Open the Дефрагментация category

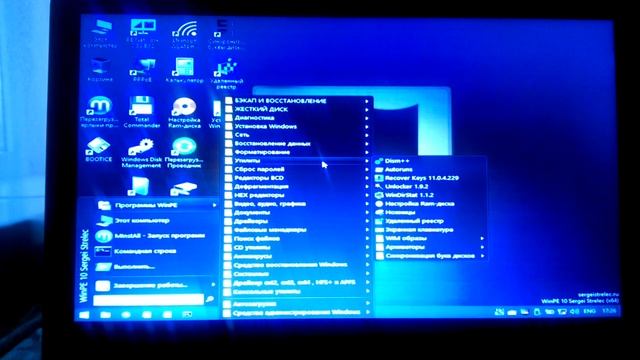(298, 187)
